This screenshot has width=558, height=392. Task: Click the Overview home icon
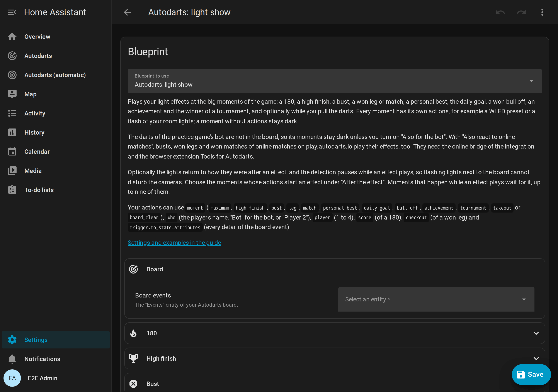[x=12, y=37]
